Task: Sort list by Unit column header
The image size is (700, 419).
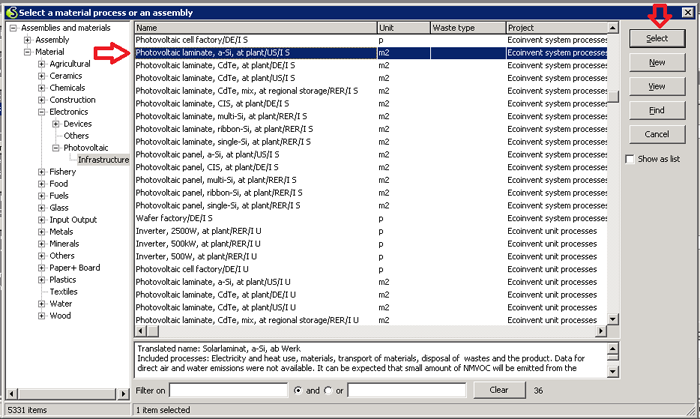Action: point(402,28)
